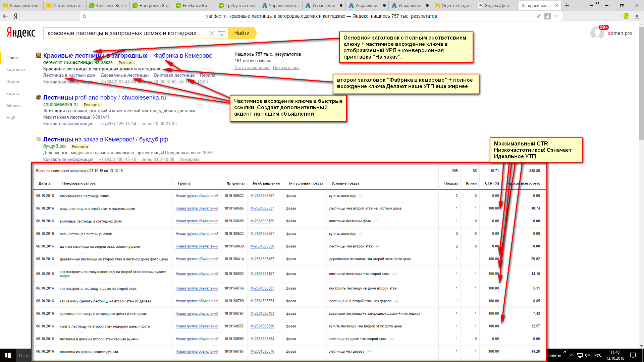Open browser hamburger menu
Viewport: 644px width, 362px height.
click(592, 5)
